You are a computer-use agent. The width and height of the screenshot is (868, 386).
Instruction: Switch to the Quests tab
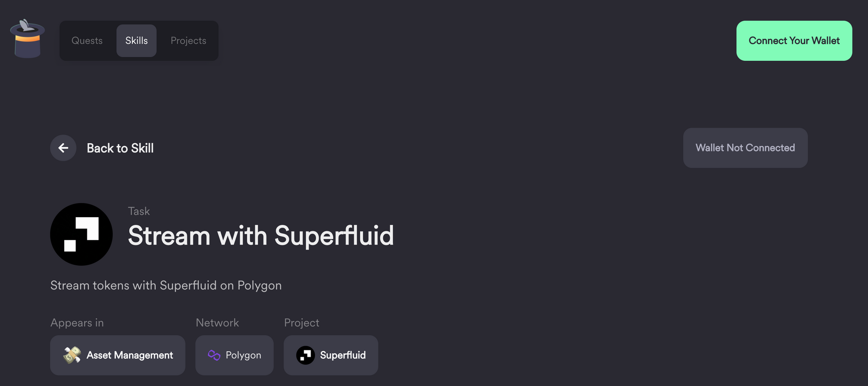click(x=87, y=40)
